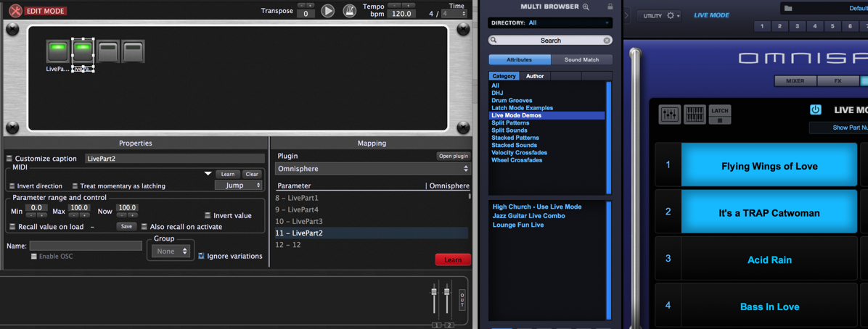
Task: Open the Directory All dropdown
Action: 549,22
